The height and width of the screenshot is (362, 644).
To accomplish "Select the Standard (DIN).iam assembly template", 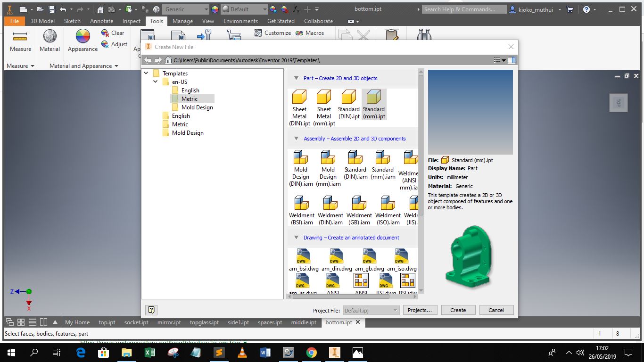I will pos(355,165).
